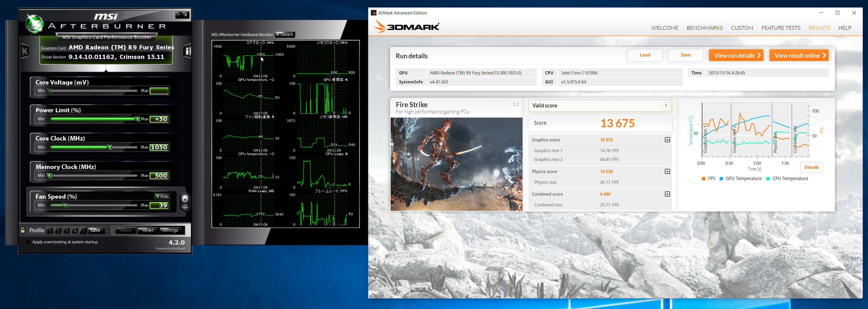Maximize the 3DMark Advanced Edition window
868x309 pixels.
[x=837, y=13]
